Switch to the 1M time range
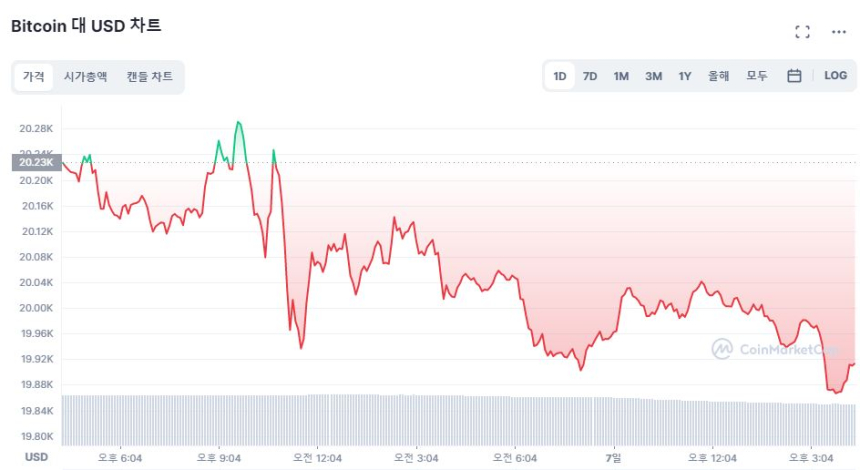This screenshot has width=860, height=470. (621, 76)
